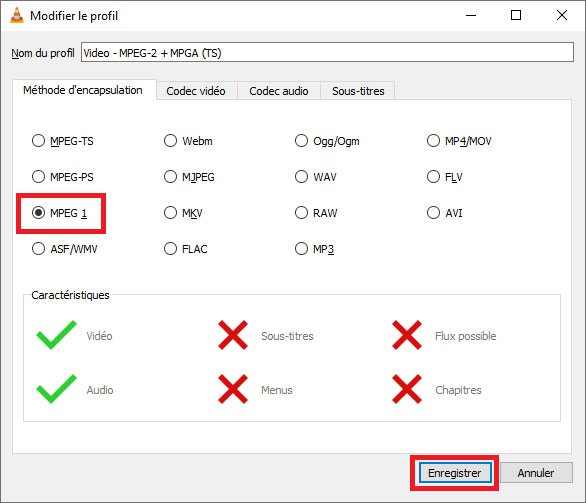Click the Sous-titres feature label in Caractéristiques

(287, 336)
